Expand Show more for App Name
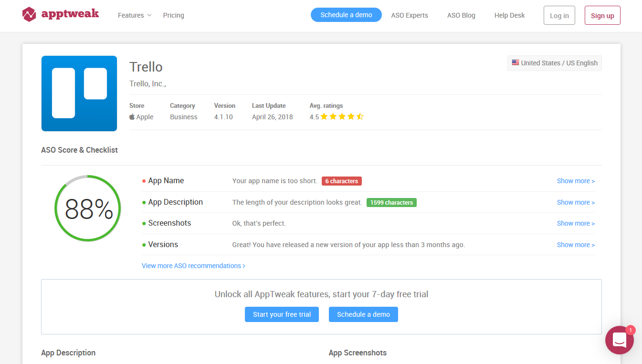 click(x=576, y=181)
